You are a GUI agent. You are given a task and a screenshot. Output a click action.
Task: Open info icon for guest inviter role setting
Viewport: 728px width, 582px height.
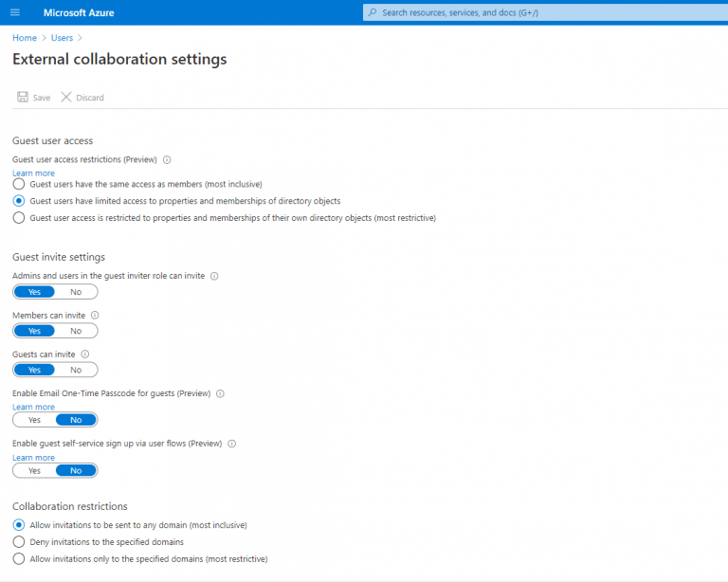[214, 276]
